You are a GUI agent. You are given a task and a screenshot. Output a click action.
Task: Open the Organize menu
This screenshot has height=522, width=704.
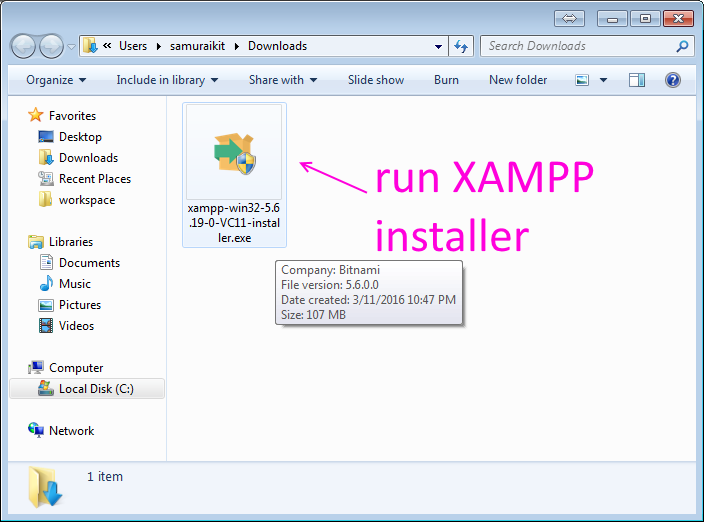(x=56, y=80)
